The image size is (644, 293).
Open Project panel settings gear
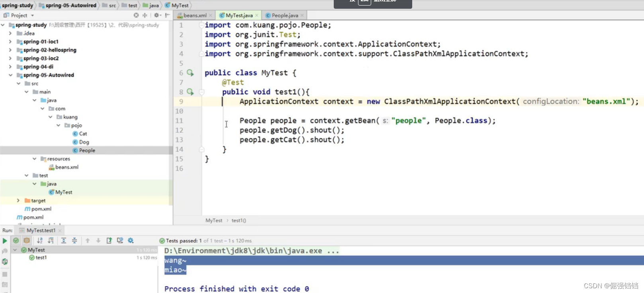pos(157,15)
